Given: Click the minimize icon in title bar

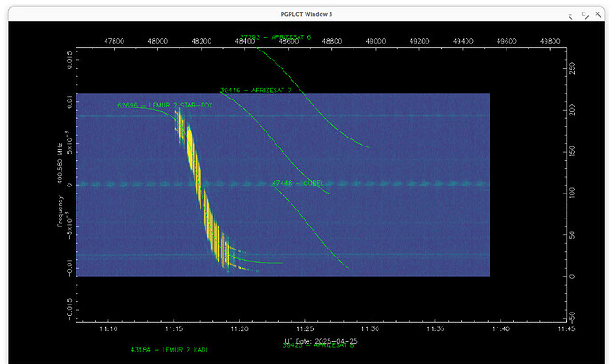Looking at the screenshot, I should click(570, 16).
